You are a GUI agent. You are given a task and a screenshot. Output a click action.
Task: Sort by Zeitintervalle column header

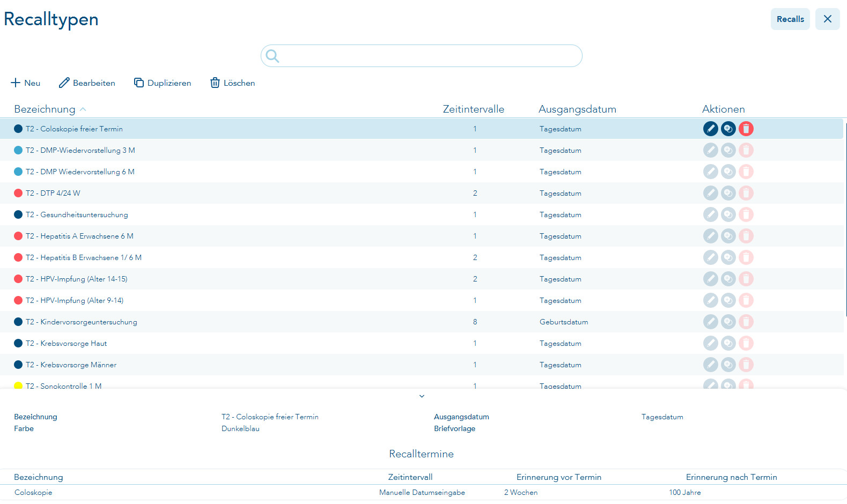(473, 109)
